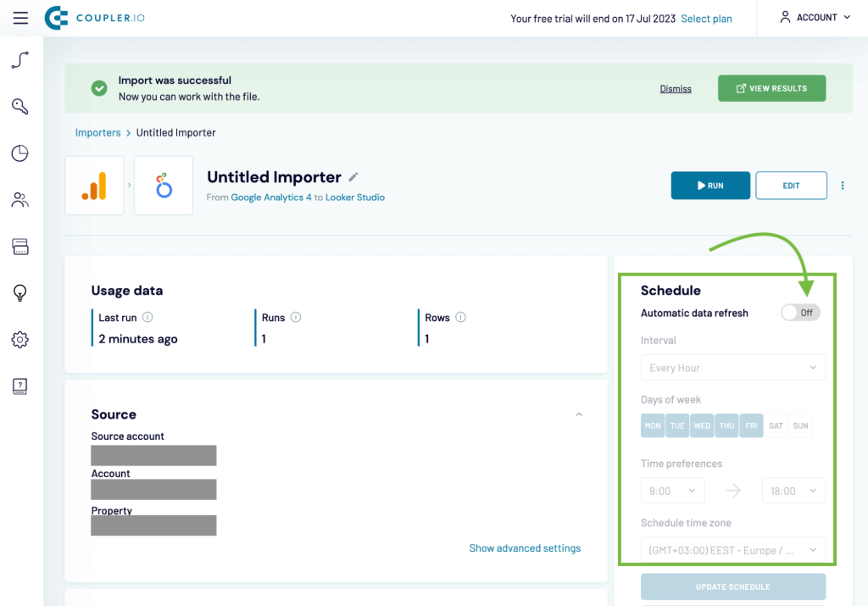Select the key-shaped Connections icon in sidebar
This screenshot has width=868, height=606.
(19, 106)
